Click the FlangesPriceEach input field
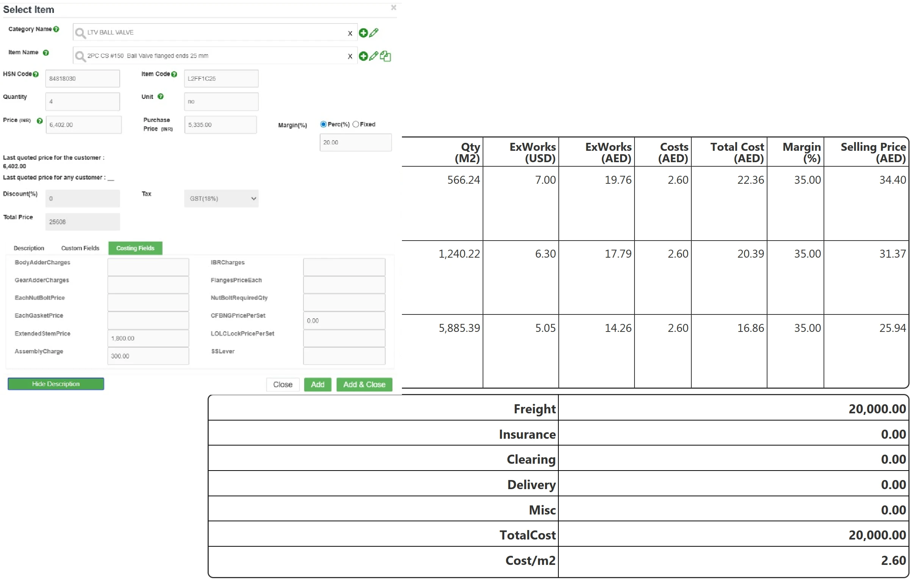Screen dimensions: 919x588 point(344,285)
